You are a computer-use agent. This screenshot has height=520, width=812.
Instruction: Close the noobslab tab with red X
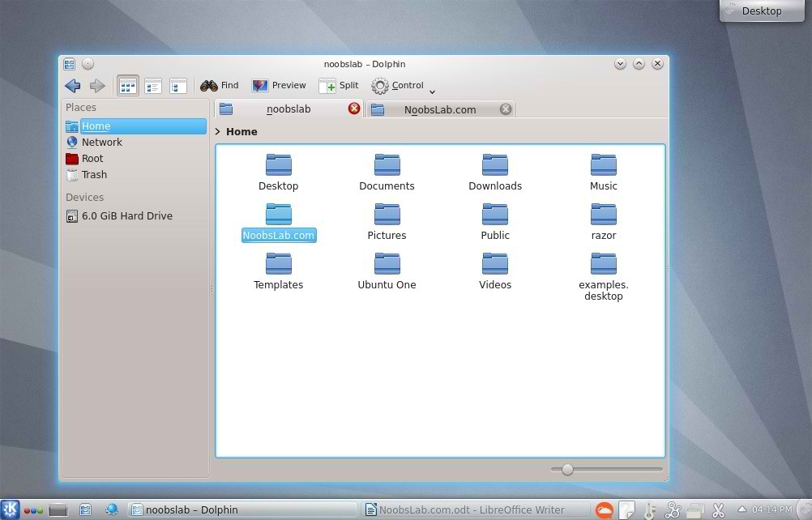click(x=353, y=109)
